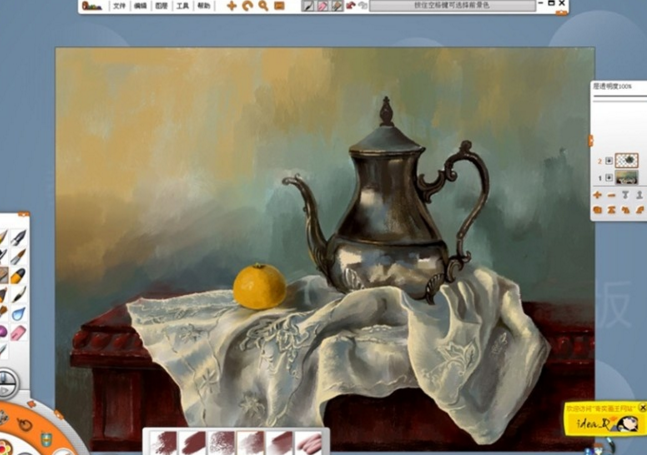
Task: Collapse the layer panel via the orange side arrow
Action: pyautogui.click(x=591, y=140)
